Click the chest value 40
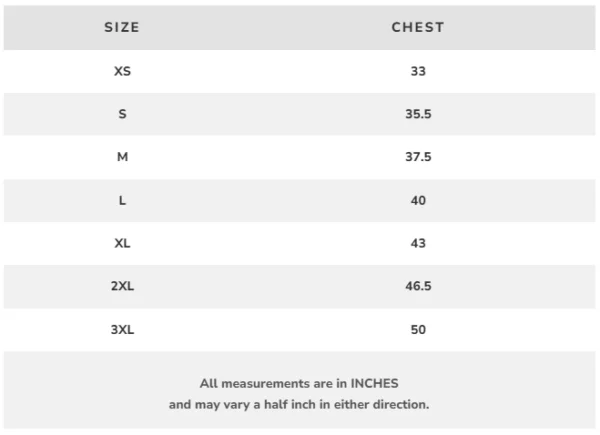600x435 pixels. click(x=418, y=201)
